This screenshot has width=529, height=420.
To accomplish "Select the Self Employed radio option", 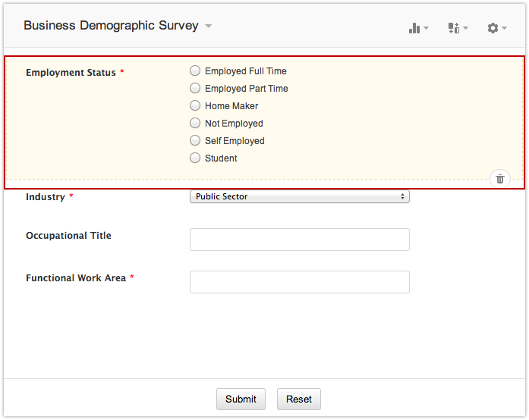I will click(x=195, y=140).
